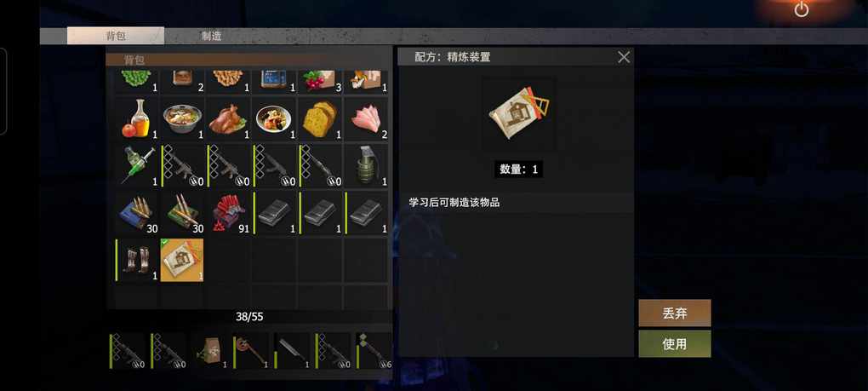The height and width of the screenshot is (391, 868).
Task: Click the power icon at top right
Action: click(x=802, y=9)
